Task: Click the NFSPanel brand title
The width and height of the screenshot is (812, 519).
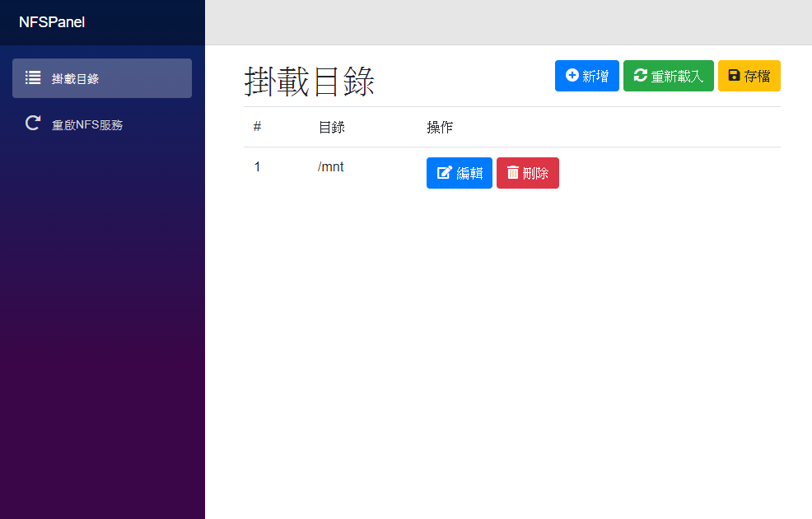Action: point(52,22)
